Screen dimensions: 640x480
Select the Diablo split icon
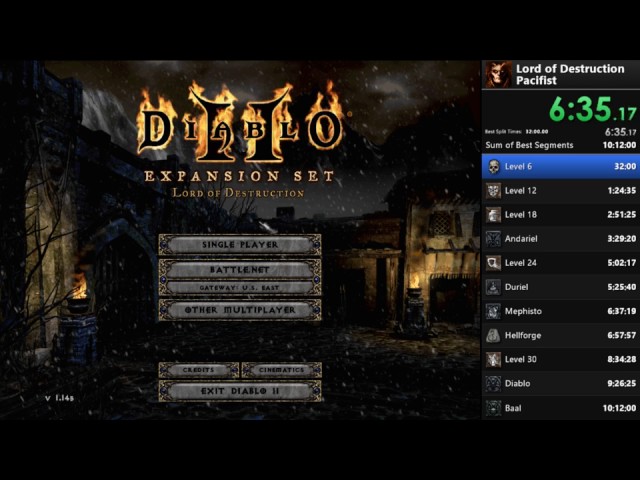pyautogui.click(x=493, y=383)
